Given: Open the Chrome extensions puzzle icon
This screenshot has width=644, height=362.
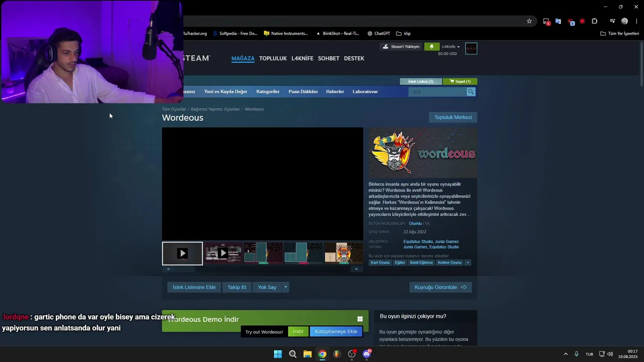Looking at the screenshot, I should [x=594, y=21].
